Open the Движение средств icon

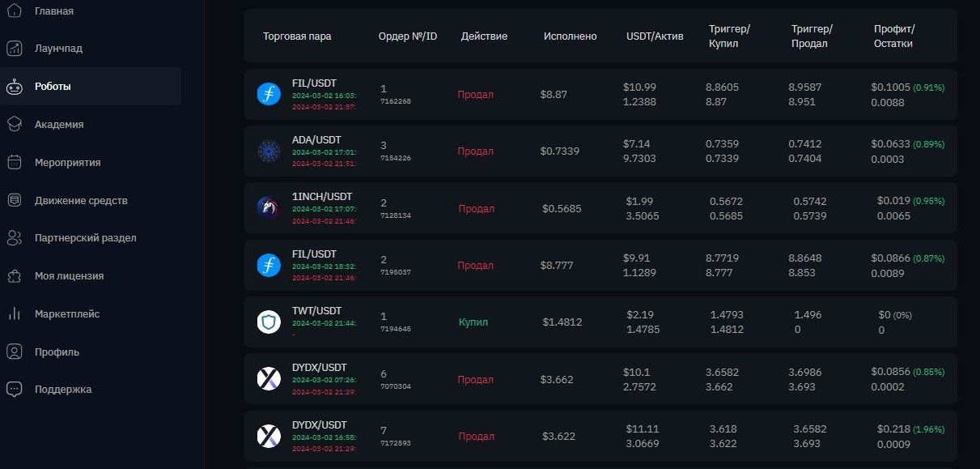point(14,200)
